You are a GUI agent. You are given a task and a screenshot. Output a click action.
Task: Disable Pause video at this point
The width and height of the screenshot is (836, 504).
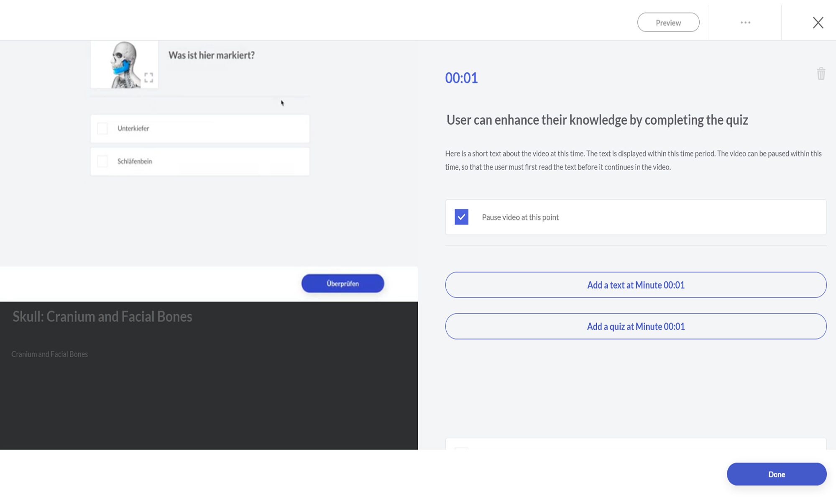[461, 217]
